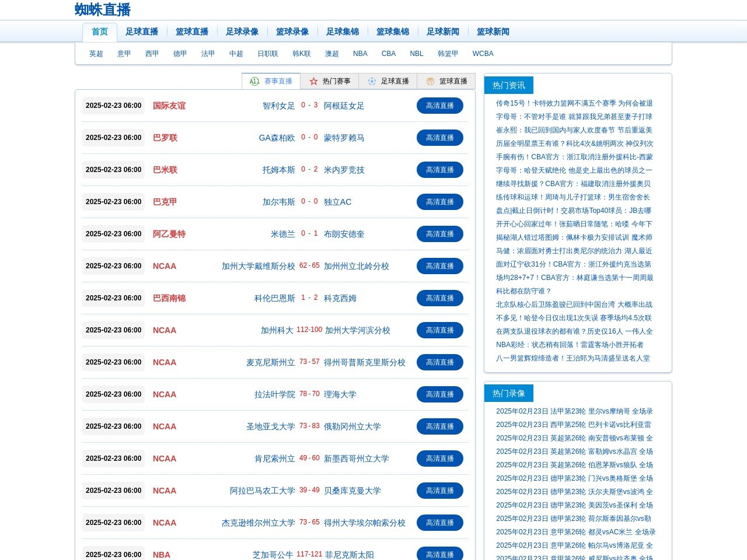Open 篮球新闻 navigation item
This screenshot has width=747, height=560.
coord(493,32)
